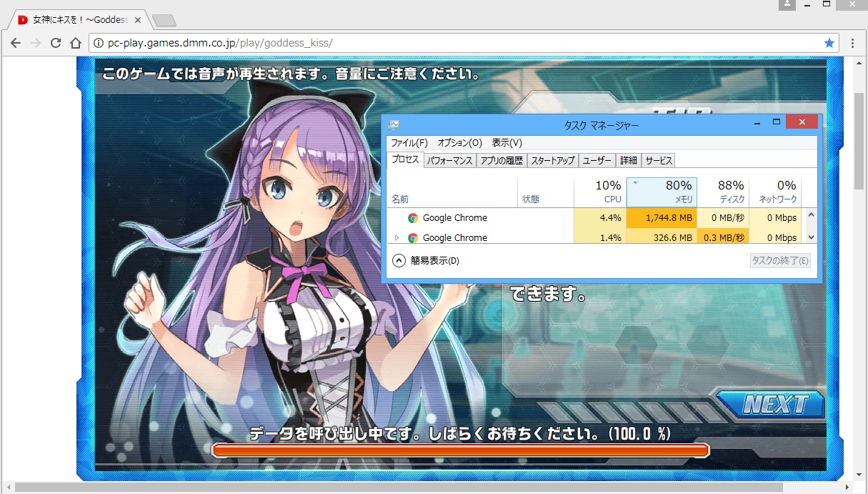Click the タスクの終了(E) button
The width and height of the screenshot is (868, 494).
click(780, 261)
